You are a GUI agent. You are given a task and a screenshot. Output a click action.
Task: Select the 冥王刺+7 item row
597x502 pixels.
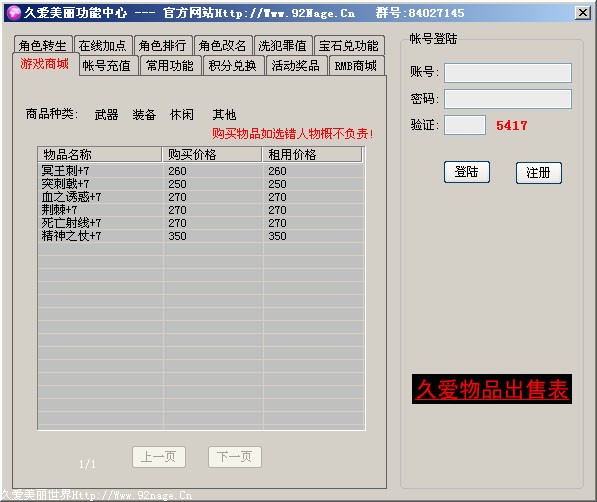pyautogui.click(x=201, y=171)
